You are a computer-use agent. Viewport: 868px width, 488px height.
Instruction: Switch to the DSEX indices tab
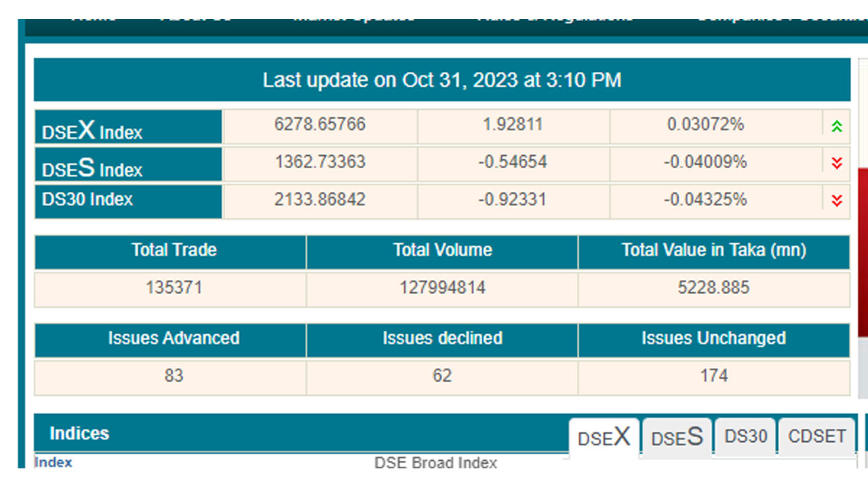pos(604,437)
